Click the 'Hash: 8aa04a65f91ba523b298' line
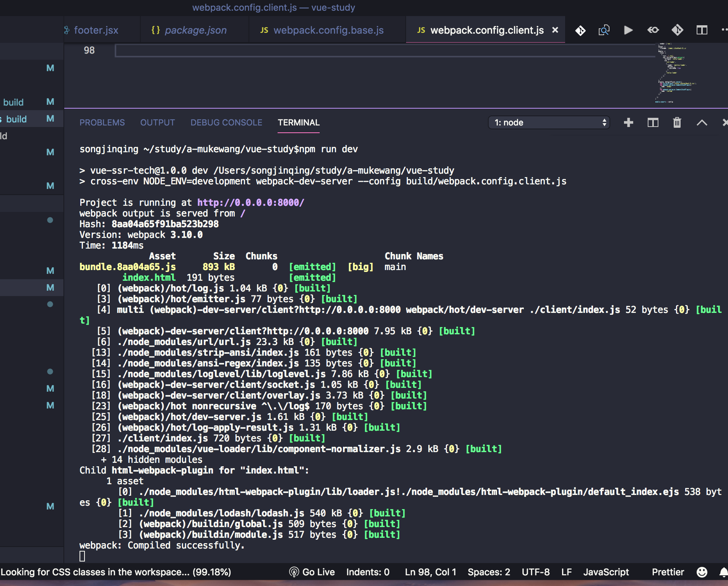 pyautogui.click(x=149, y=224)
